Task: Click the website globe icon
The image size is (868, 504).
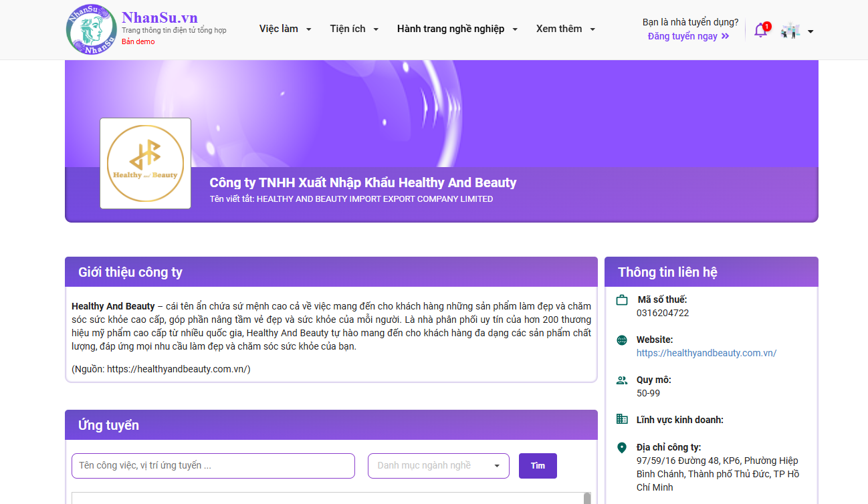Action: [x=622, y=340]
